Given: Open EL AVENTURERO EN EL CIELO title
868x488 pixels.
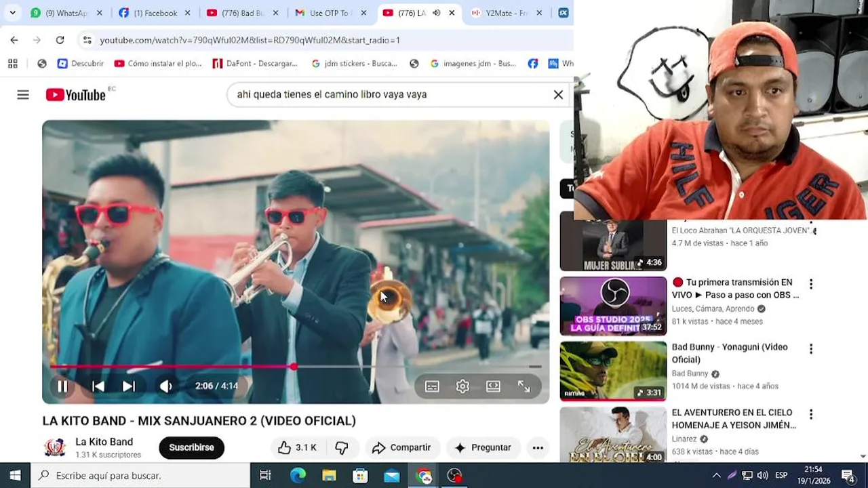Looking at the screenshot, I should (734, 419).
